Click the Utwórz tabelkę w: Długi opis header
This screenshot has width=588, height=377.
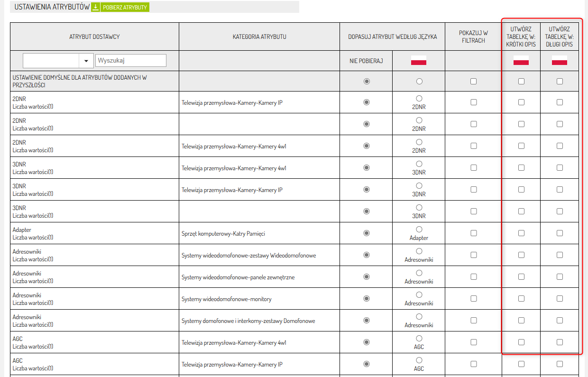tap(560, 37)
